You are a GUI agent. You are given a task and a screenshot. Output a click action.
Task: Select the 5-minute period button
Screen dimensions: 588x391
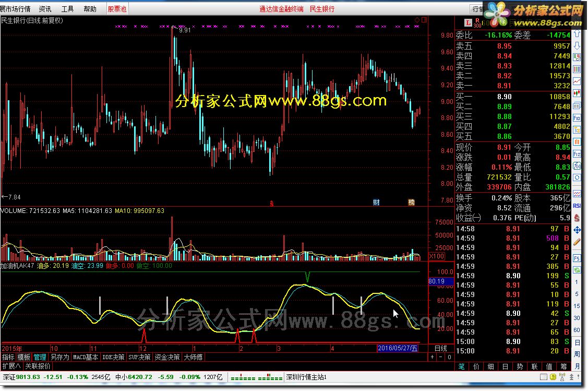point(577,294)
